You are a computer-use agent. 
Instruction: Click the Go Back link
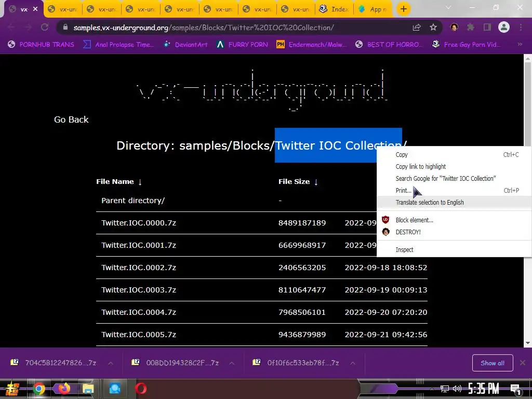[x=71, y=119]
